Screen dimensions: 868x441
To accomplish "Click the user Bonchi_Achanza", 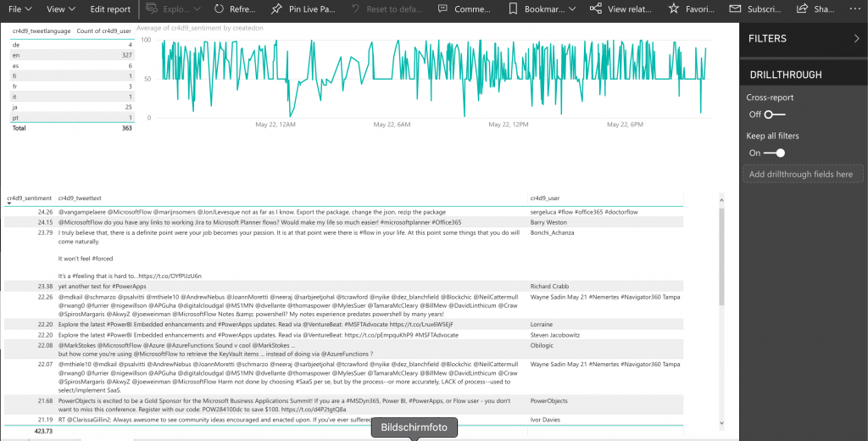I will [x=553, y=232].
